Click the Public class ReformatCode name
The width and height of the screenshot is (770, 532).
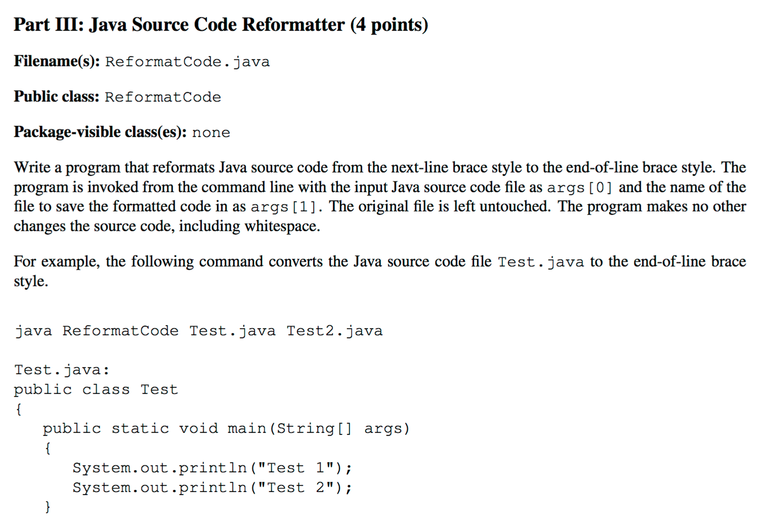[163, 97]
